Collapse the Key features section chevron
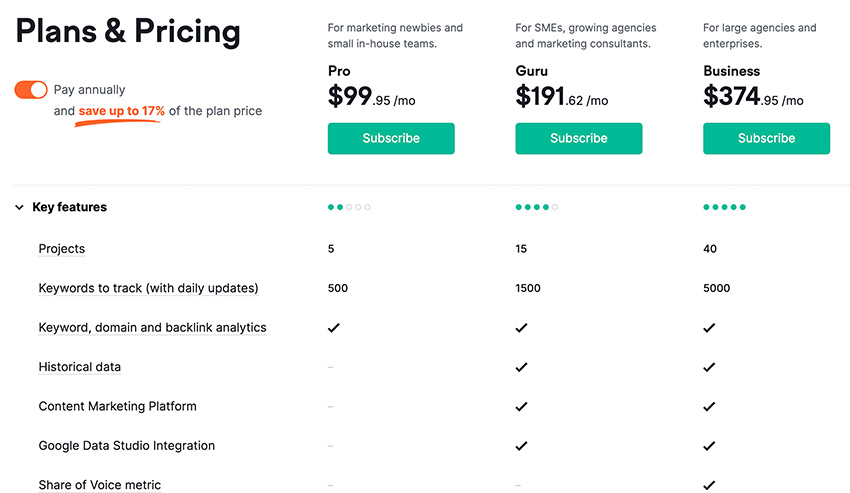Screen dimensions: 850x493 click(20, 207)
